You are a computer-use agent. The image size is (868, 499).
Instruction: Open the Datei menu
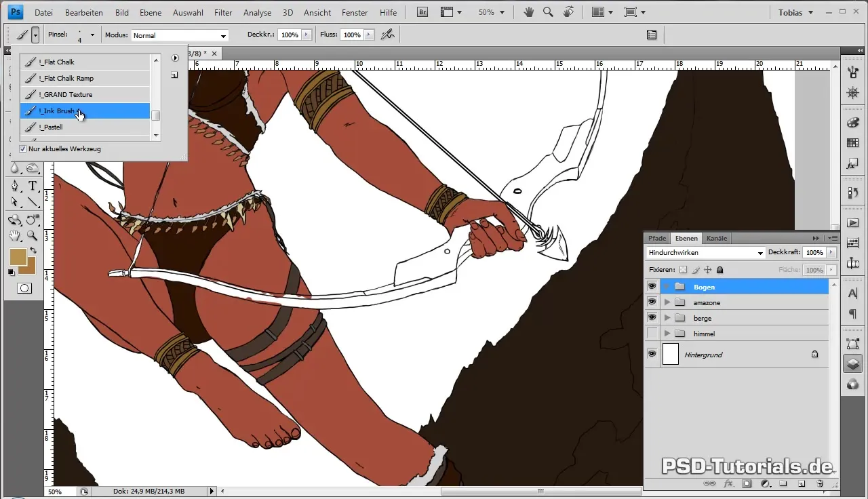[43, 13]
